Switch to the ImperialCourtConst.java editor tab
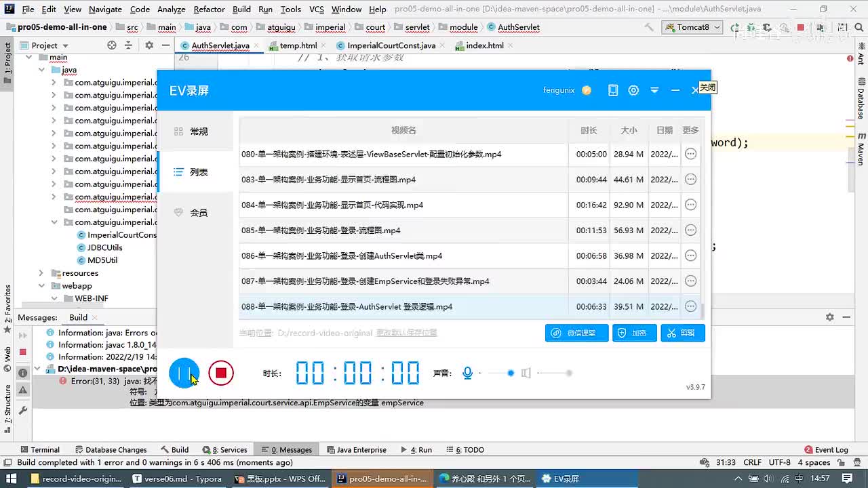 (391, 45)
